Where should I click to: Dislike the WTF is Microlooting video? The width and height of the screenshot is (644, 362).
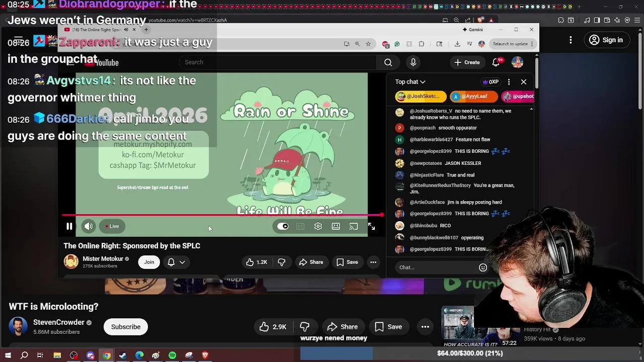pos(304,327)
